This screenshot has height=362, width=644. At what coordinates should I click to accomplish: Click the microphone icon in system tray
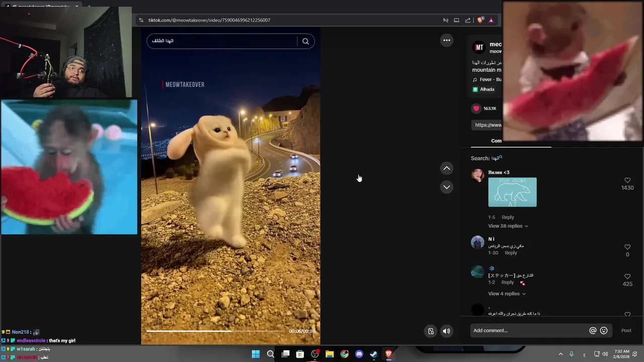click(x=572, y=354)
